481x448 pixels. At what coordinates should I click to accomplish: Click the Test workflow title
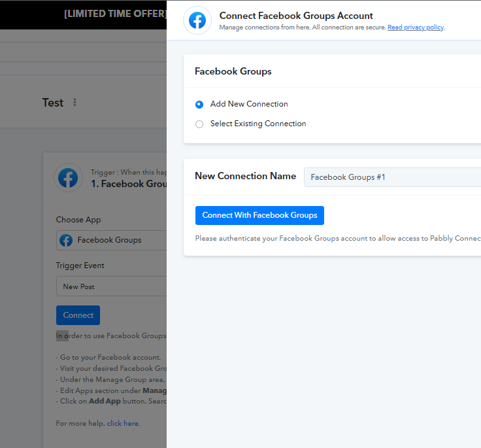click(x=53, y=103)
